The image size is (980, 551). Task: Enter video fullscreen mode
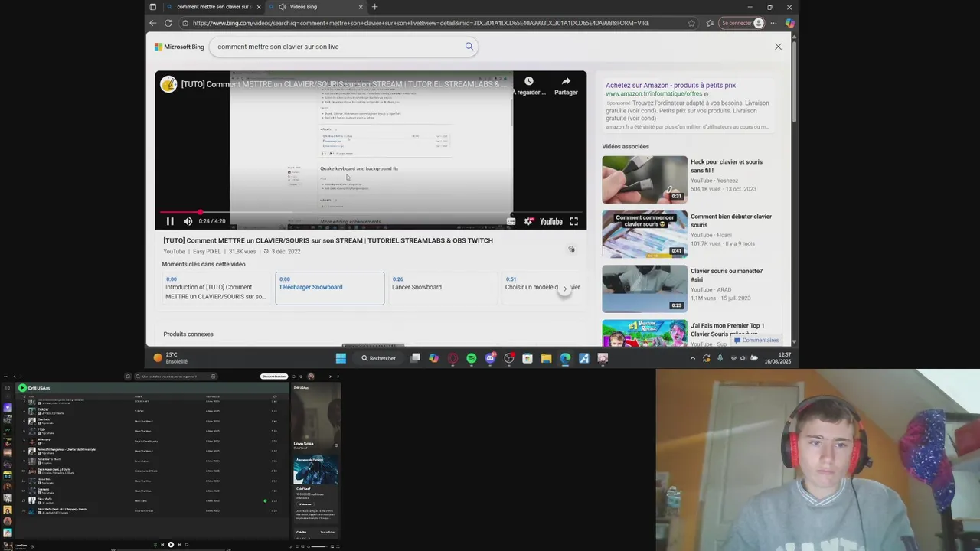(573, 221)
